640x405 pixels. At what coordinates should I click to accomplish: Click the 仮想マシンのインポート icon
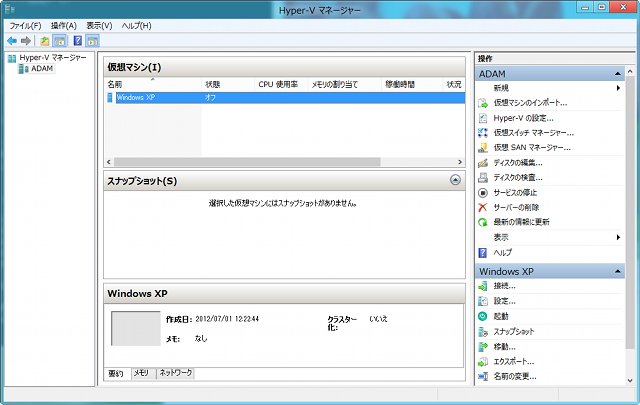click(483, 103)
